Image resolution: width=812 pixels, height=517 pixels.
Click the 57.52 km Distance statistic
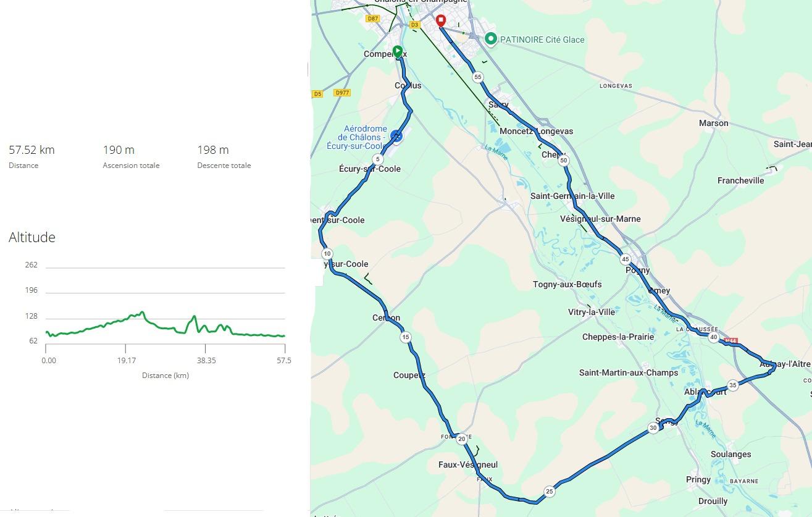pos(31,149)
